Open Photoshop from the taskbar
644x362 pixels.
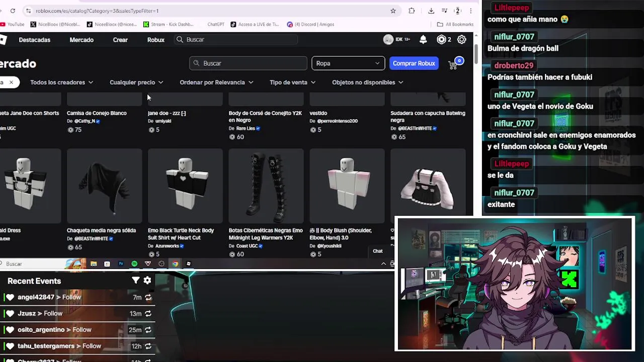[x=121, y=263]
